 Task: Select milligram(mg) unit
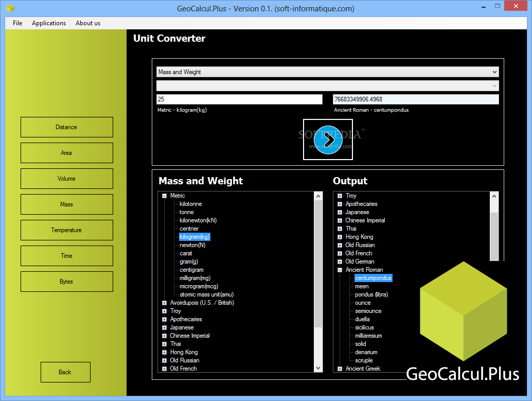[195, 278]
